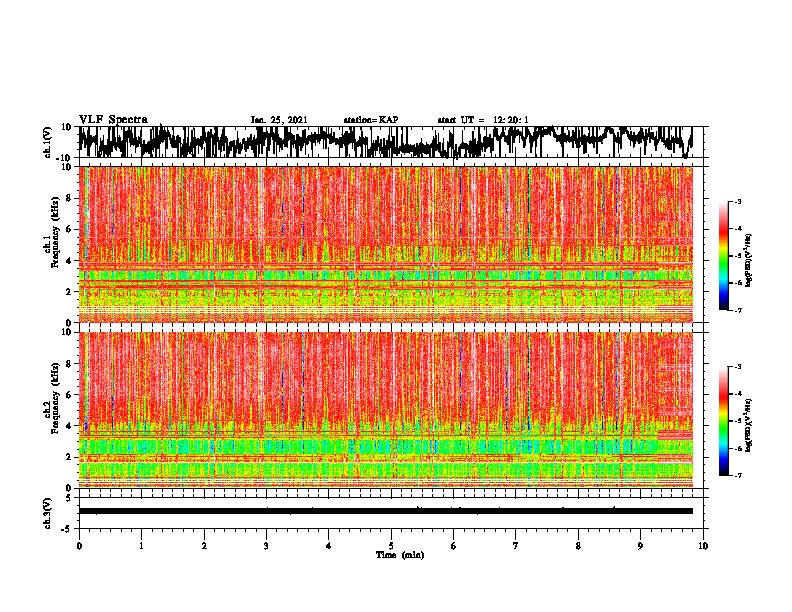Click the 'ch.1(V)' waveform axis label

coord(48,142)
